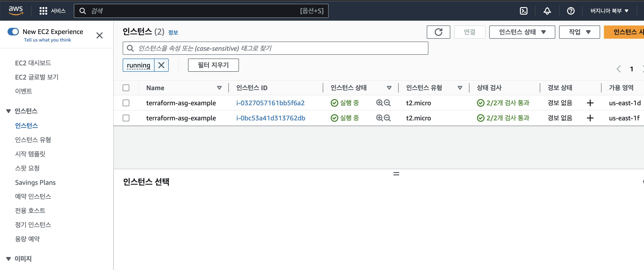The height and width of the screenshot is (270, 644).
Task: Open instance link i-0bc53a41d313762db
Action: (x=271, y=118)
